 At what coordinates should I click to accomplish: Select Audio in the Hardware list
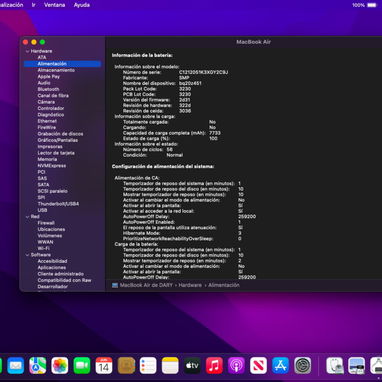pyautogui.click(x=44, y=83)
